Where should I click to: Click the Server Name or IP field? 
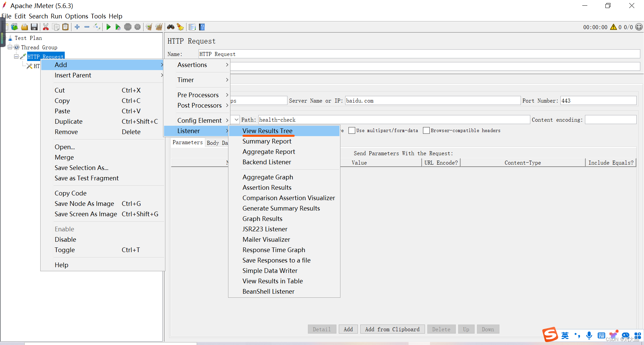[x=433, y=101]
